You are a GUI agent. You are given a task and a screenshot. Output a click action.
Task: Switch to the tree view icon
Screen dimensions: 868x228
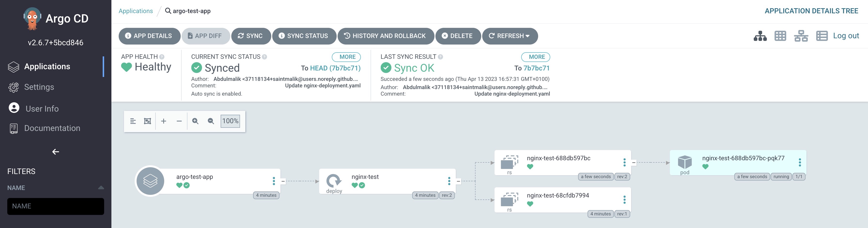pos(760,36)
